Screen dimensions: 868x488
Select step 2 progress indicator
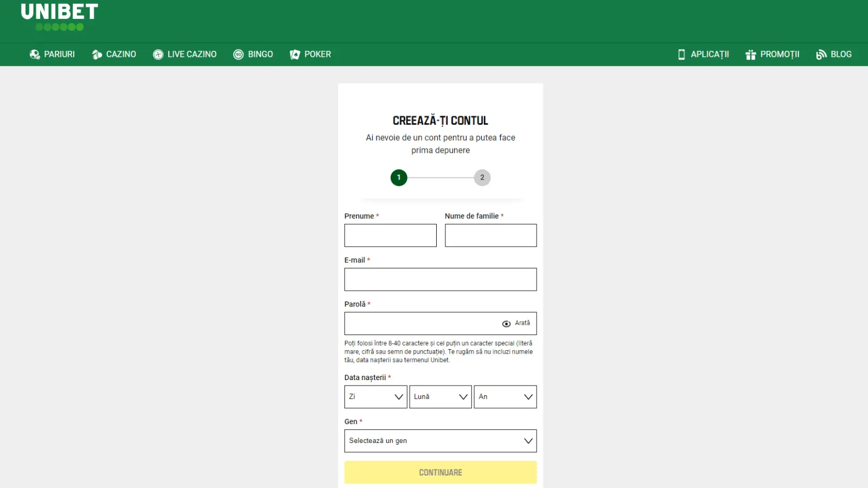(x=482, y=177)
